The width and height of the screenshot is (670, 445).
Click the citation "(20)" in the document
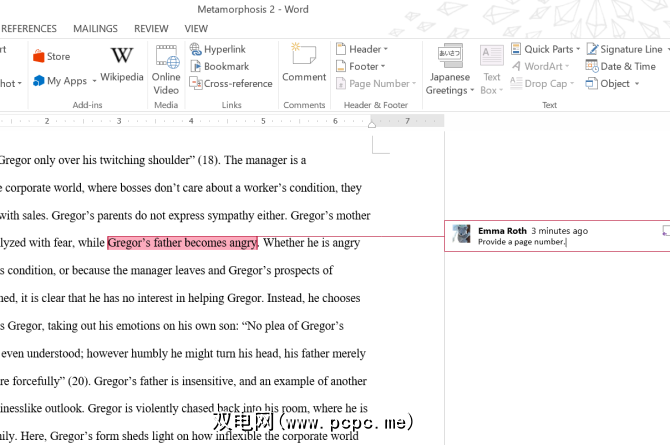point(78,381)
